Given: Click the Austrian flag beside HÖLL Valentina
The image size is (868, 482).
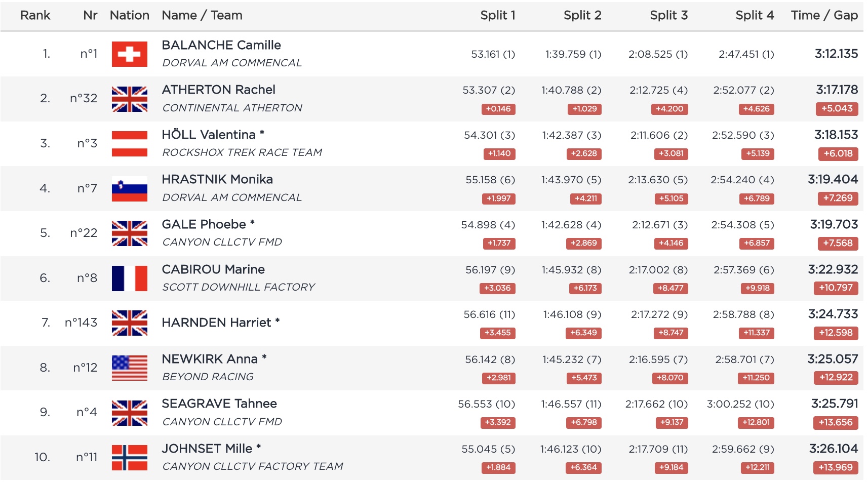Looking at the screenshot, I should pos(129,143).
